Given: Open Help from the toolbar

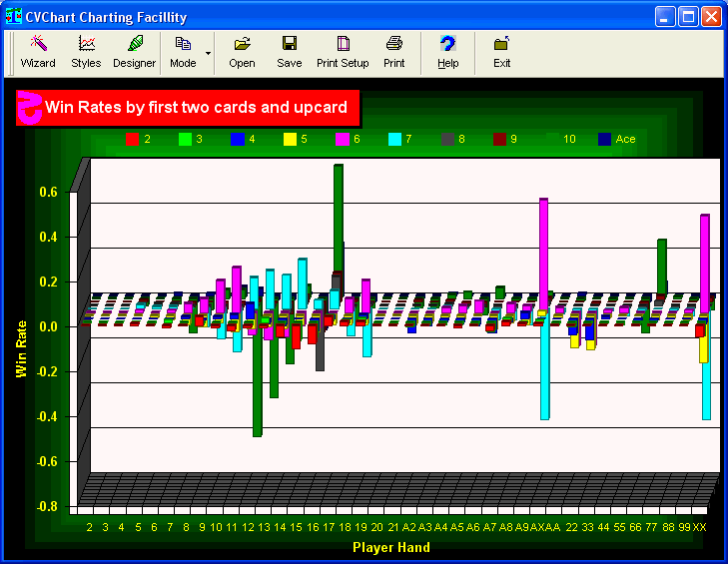Looking at the screenshot, I should pyautogui.click(x=447, y=52).
